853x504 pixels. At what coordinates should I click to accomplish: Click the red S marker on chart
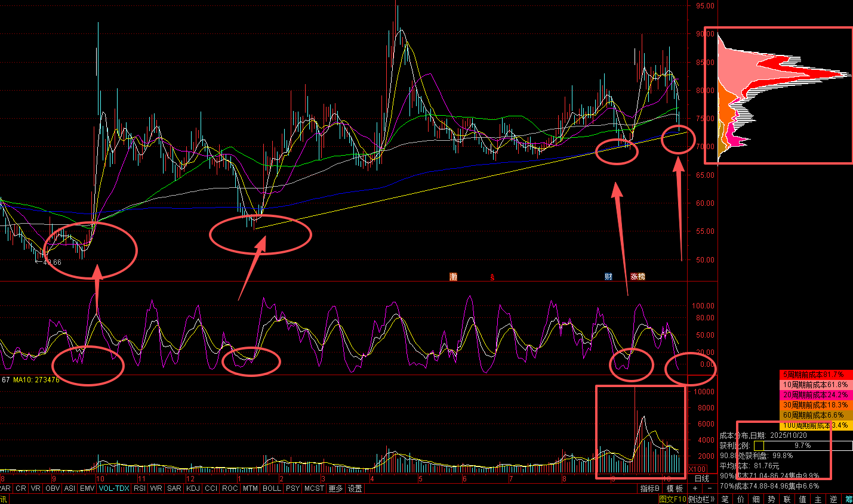(492, 277)
